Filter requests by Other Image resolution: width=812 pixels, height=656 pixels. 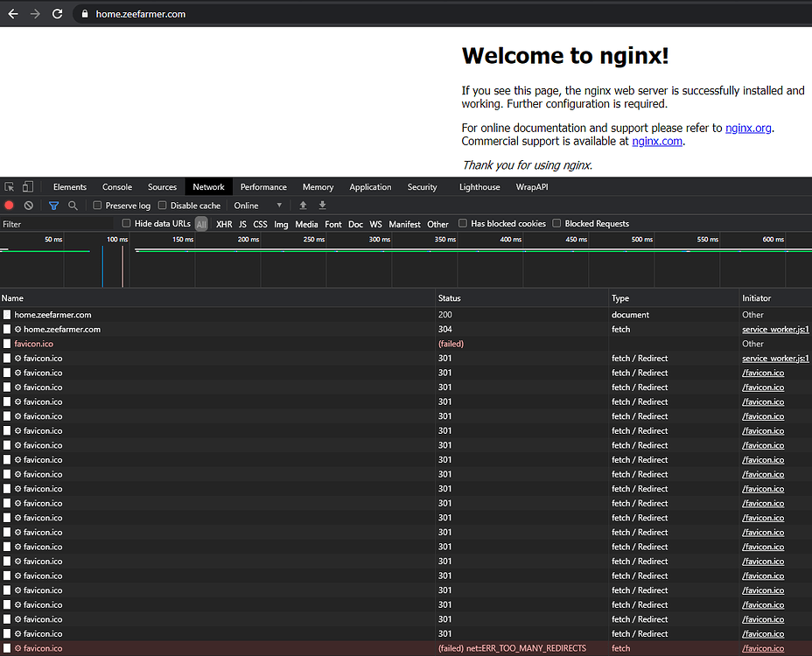pyautogui.click(x=438, y=224)
